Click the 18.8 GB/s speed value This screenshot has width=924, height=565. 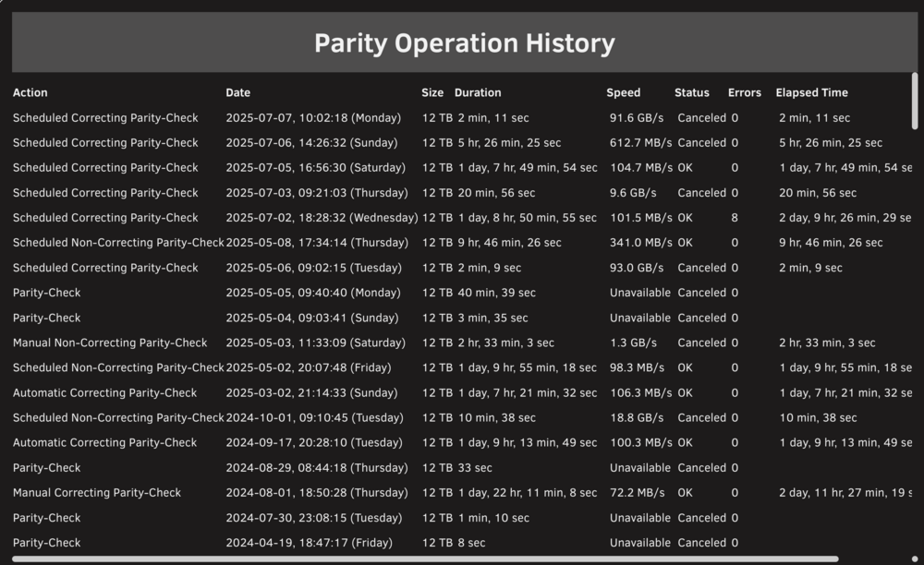637,418
